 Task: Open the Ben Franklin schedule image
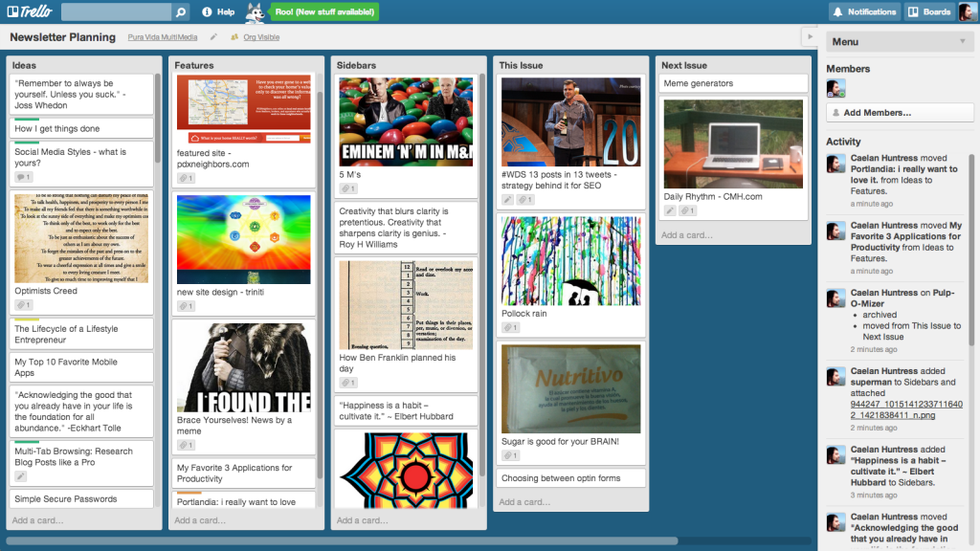[406, 305]
